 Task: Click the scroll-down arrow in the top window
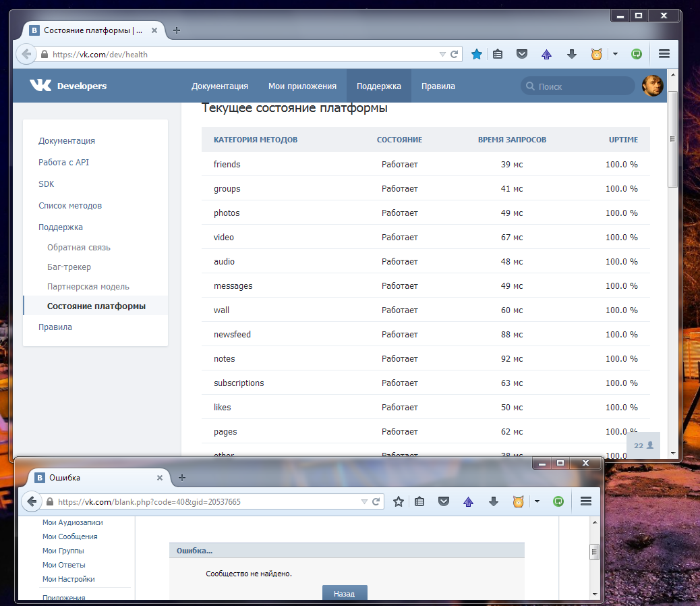[x=673, y=453]
